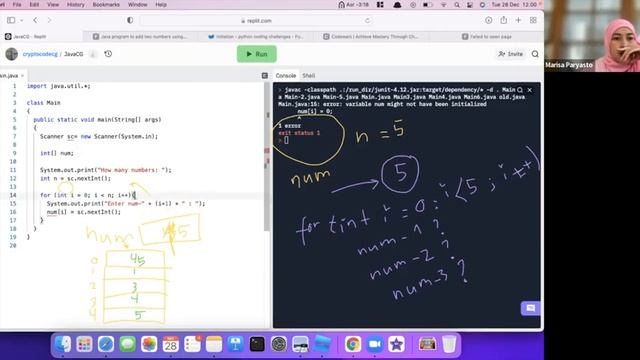
Task: Open the Wi-Fi status menu
Action: tap(443, 4)
